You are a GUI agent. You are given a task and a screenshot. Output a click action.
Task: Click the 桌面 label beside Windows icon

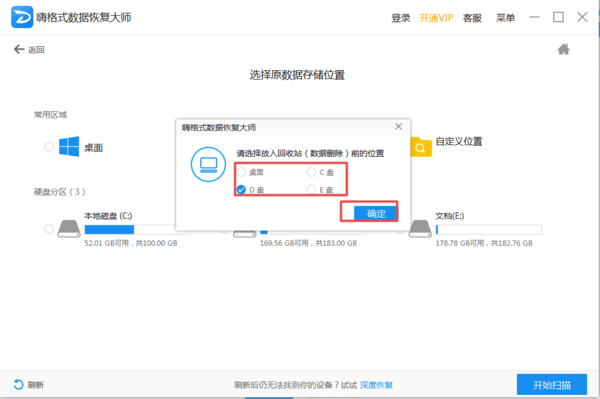(x=93, y=148)
